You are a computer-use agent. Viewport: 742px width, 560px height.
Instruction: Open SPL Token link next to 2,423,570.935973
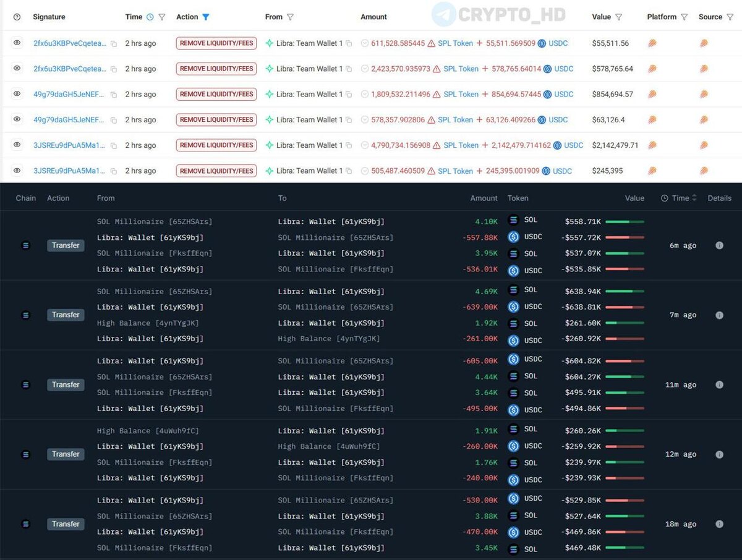(x=461, y=69)
